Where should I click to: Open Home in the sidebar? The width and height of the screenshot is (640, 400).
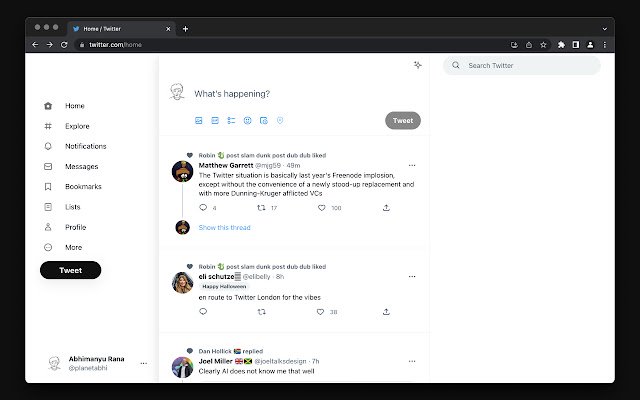[64, 106]
